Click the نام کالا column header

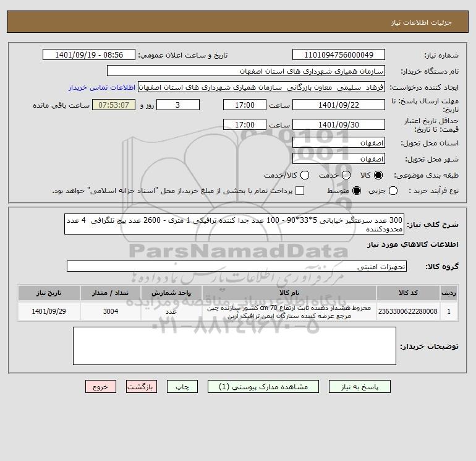coord(289,293)
